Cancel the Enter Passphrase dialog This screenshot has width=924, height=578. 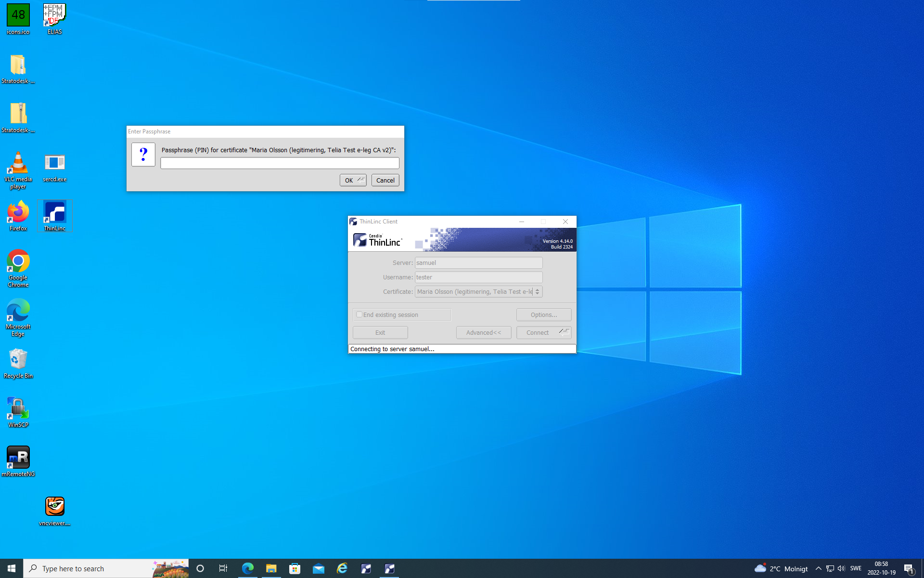pyautogui.click(x=385, y=180)
